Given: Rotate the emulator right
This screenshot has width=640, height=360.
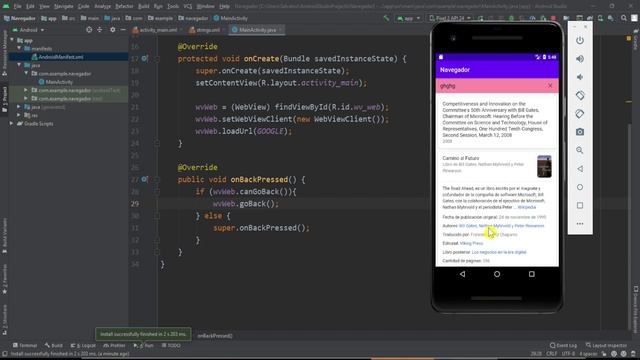Looking at the screenshot, I should click(x=580, y=114).
